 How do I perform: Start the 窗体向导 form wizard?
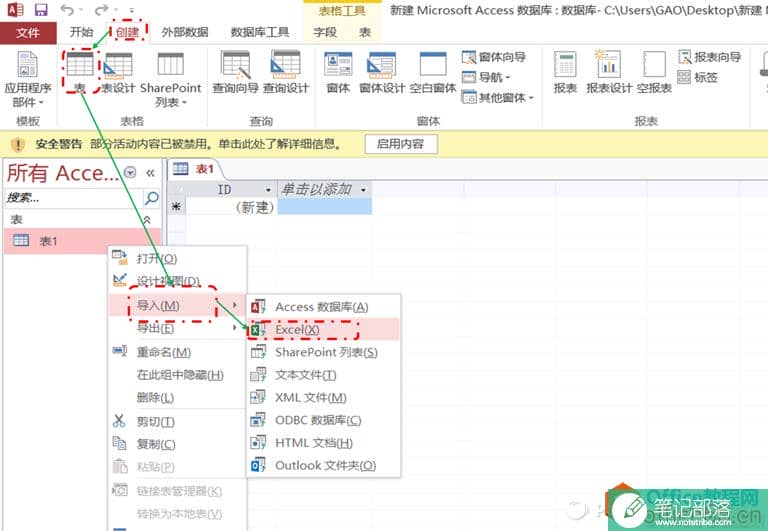click(494, 57)
